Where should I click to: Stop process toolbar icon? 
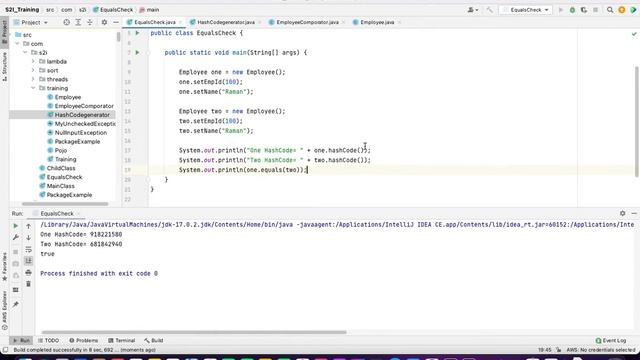pos(596,10)
